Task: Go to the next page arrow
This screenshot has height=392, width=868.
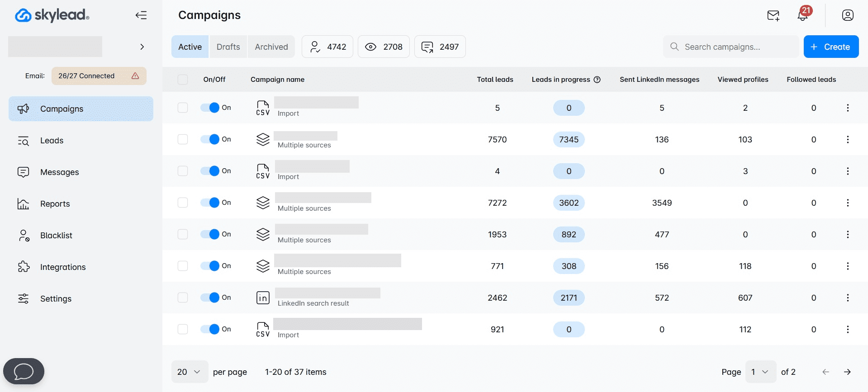Action: pyautogui.click(x=847, y=372)
